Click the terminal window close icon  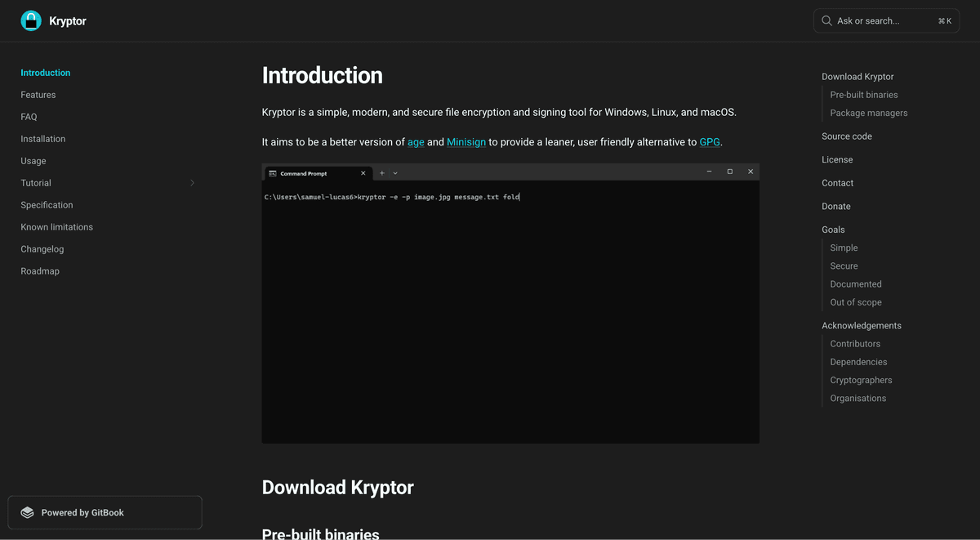[751, 172]
